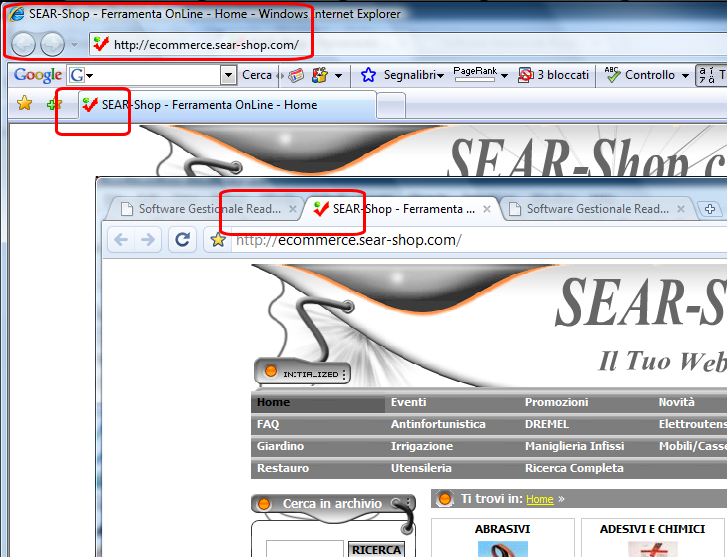
Task: Click the Cerca in archivio panel header
Action: [332, 504]
